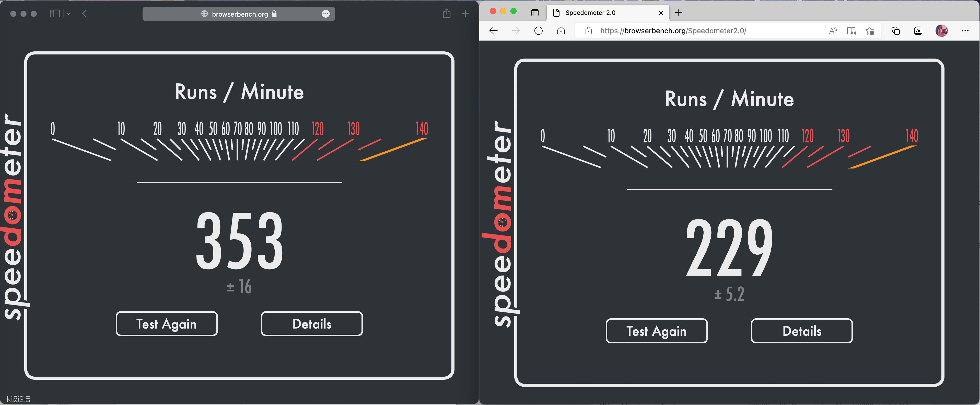Viewport: 980px width, 405px height.
Task: Add a new Safari tab
Action: pos(465,14)
